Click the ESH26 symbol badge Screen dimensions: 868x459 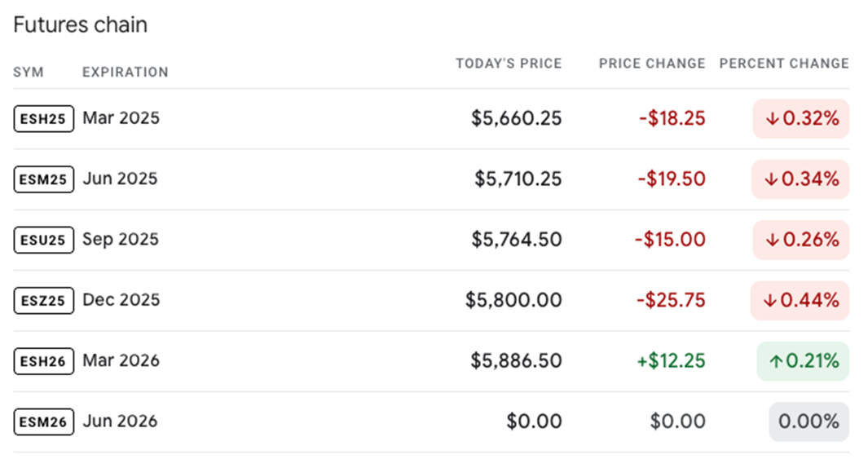[x=44, y=360]
